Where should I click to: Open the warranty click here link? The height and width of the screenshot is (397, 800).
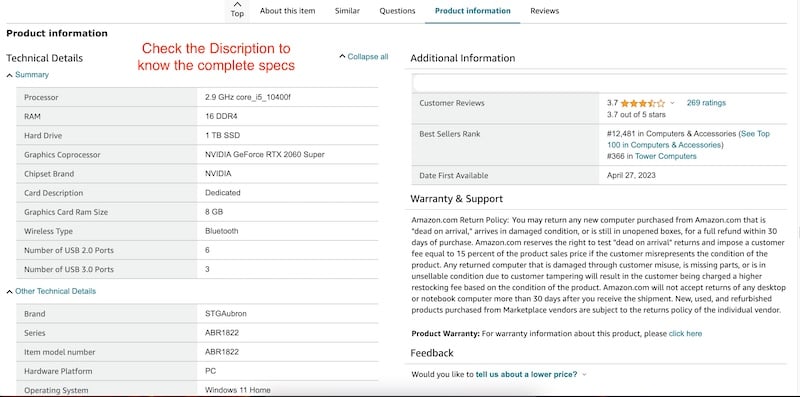[x=685, y=334]
